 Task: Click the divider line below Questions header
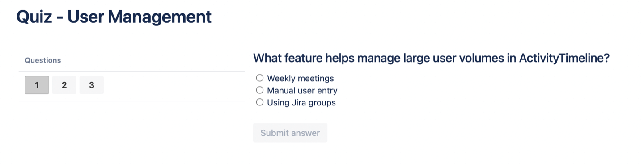[131, 71]
